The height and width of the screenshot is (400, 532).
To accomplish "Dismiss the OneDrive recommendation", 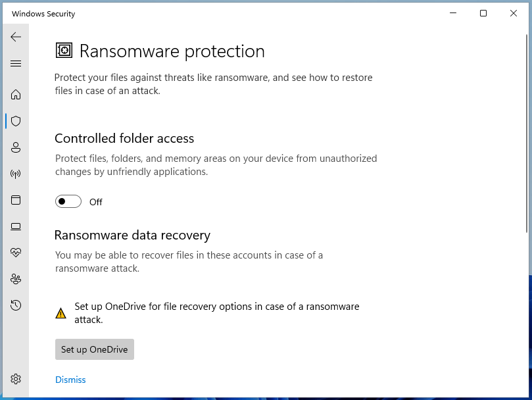I will [70, 380].
